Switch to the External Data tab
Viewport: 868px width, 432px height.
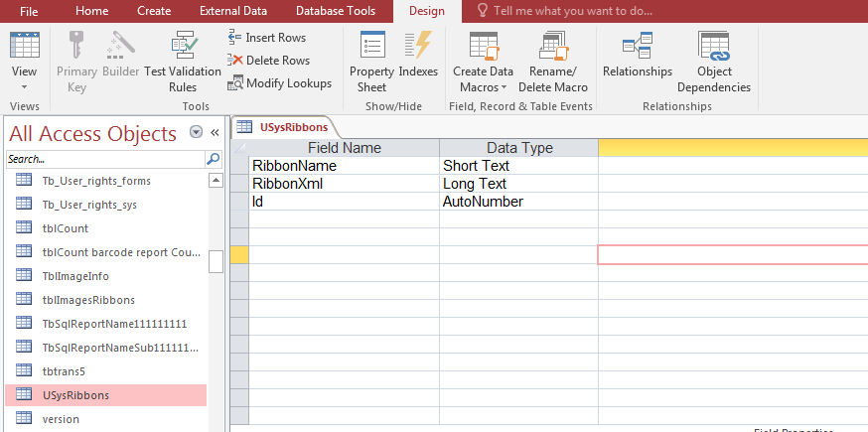[x=234, y=11]
